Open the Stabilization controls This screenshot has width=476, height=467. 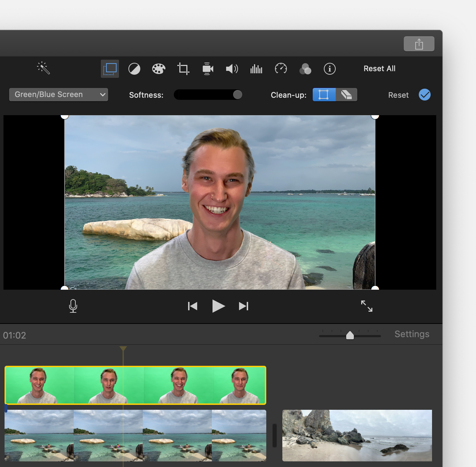pyautogui.click(x=207, y=68)
